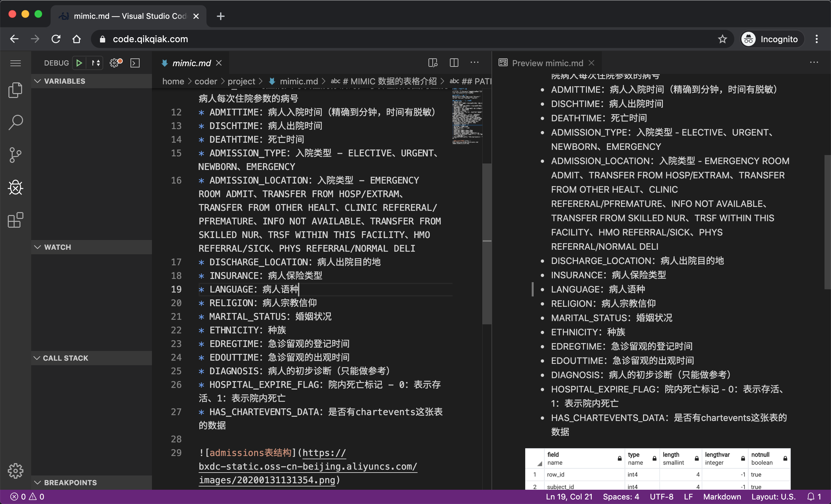Open the Manage gear at sidebar bottom
The height and width of the screenshot is (504, 831).
point(16,471)
